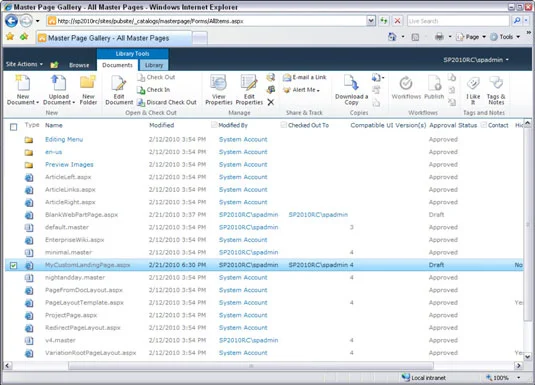535x385 pixels.
Task: Open the recent pages dropdown arrow
Action: click(38, 21)
